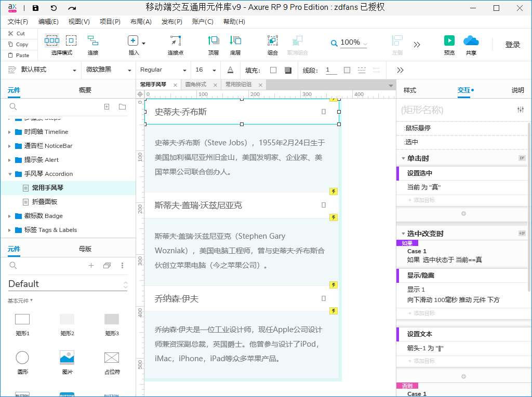
Task: Enable intersected selection mode
Action: [52, 40]
